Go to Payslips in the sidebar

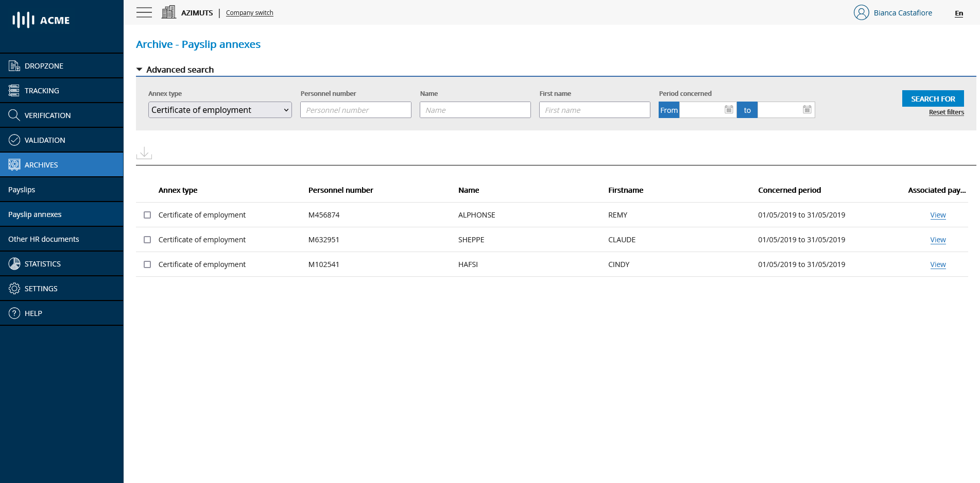click(22, 190)
